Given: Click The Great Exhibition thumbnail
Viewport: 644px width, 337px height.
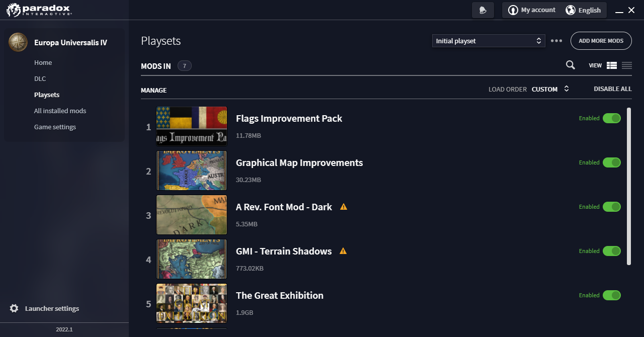Looking at the screenshot, I should click(x=192, y=303).
